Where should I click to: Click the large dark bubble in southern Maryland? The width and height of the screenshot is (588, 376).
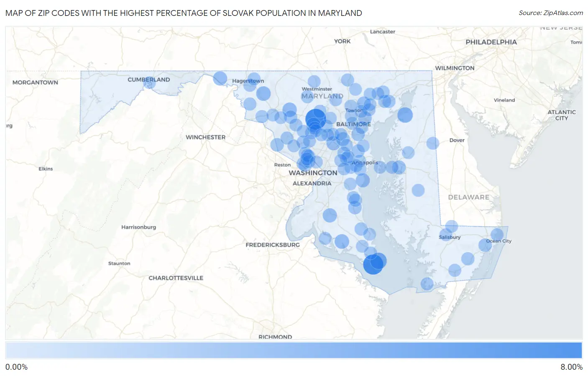[373, 264]
